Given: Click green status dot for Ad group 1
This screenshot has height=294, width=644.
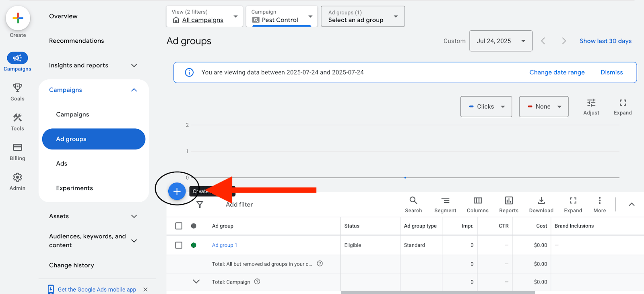Looking at the screenshot, I should pos(194,245).
